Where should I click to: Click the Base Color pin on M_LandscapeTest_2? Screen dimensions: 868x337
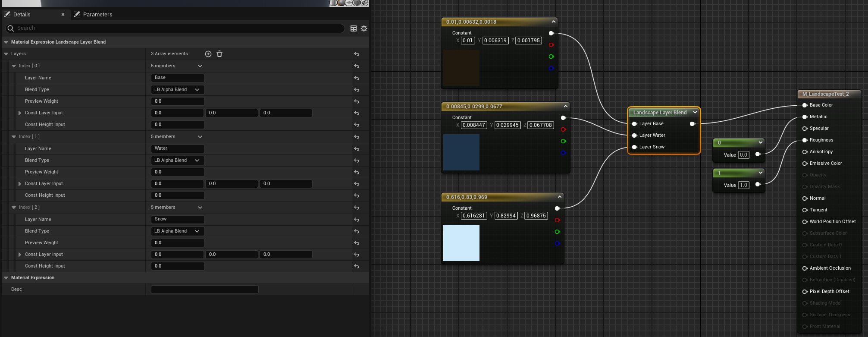click(805, 105)
